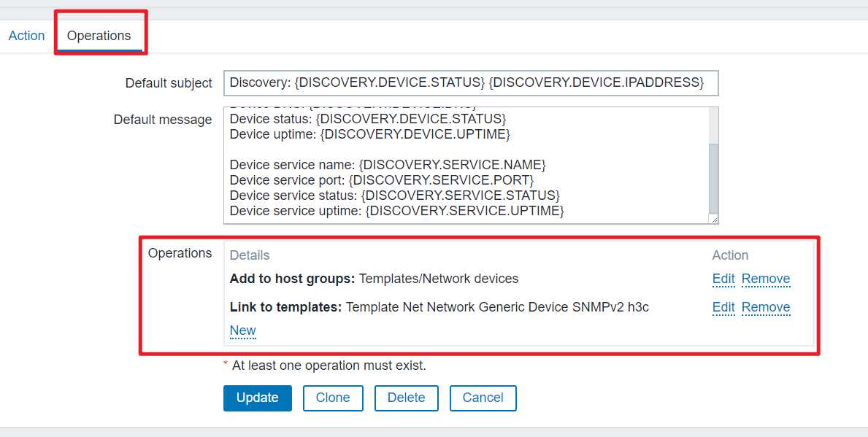Click the Add to host groups label
The width and height of the screenshot is (868, 437).
292,279
